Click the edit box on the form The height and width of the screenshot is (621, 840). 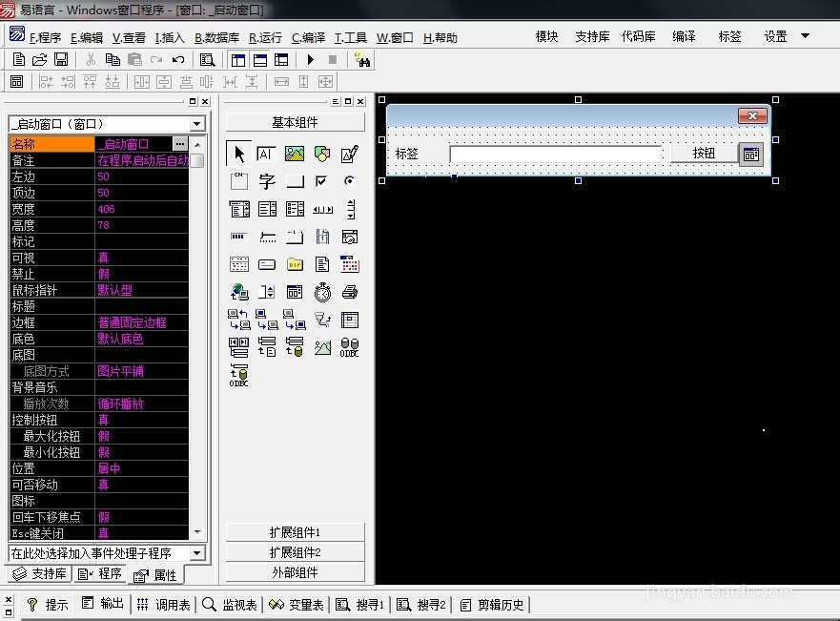(x=555, y=154)
